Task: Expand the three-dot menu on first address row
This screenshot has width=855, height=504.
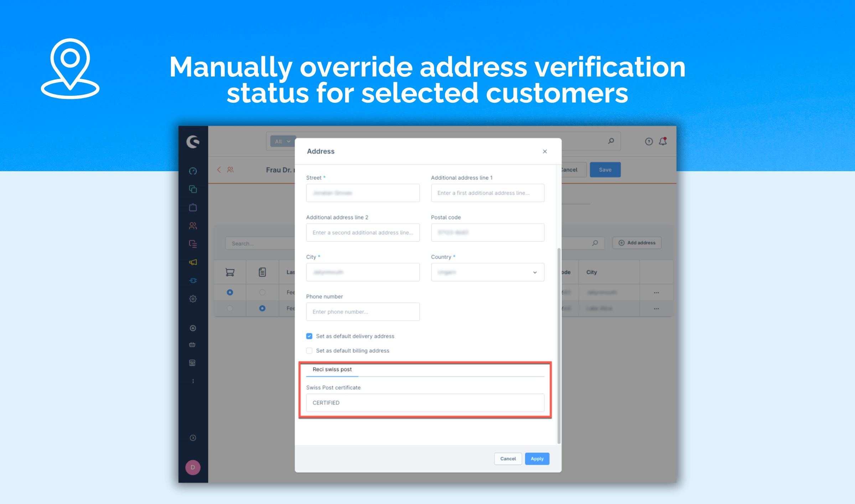Action: tap(656, 293)
